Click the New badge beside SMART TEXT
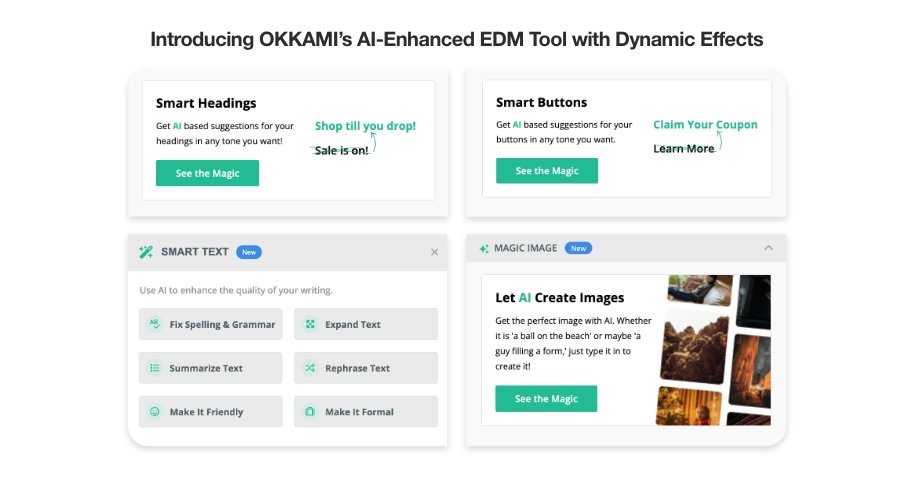The width and height of the screenshot is (914, 478). [x=249, y=252]
